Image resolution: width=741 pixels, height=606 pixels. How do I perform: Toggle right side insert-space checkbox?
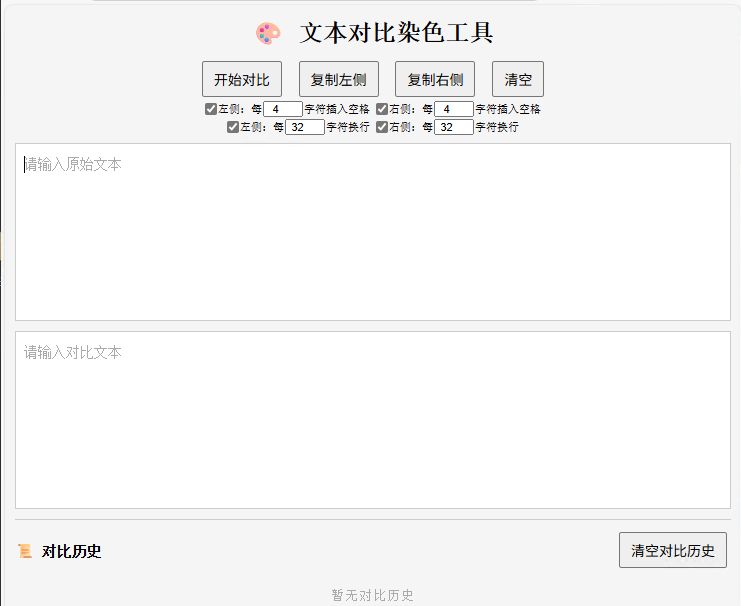pyautogui.click(x=382, y=109)
